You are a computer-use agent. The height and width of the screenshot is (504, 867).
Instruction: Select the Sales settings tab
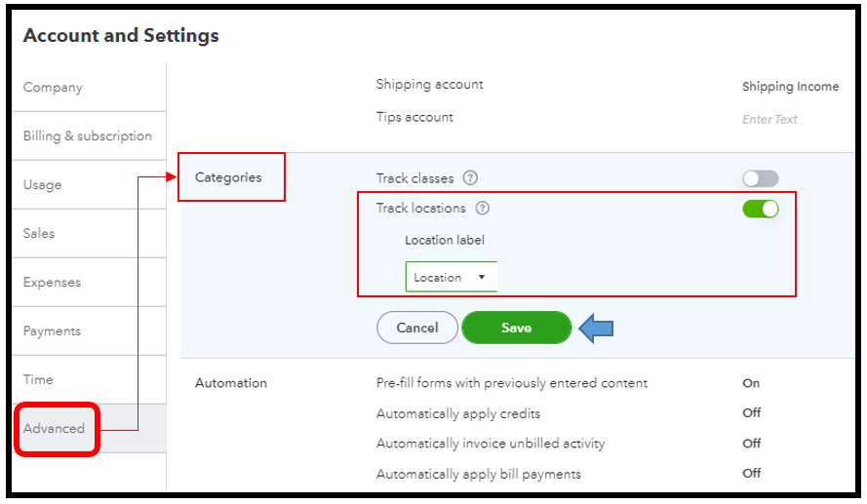pos(39,234)
